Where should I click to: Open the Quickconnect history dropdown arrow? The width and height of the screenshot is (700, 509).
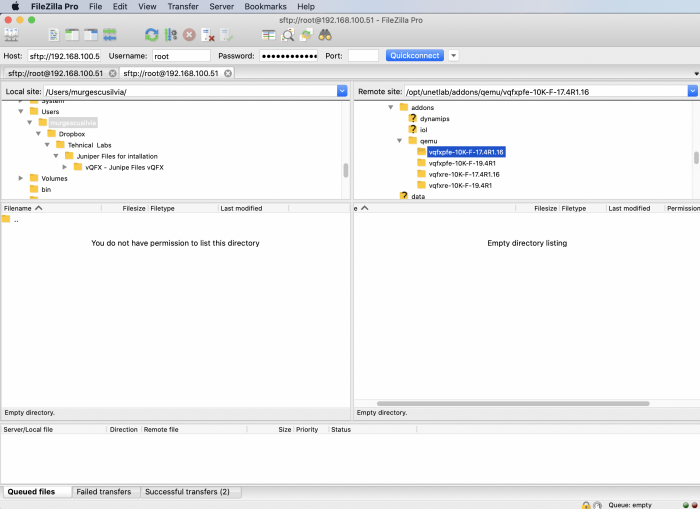(x=454, y=55)
